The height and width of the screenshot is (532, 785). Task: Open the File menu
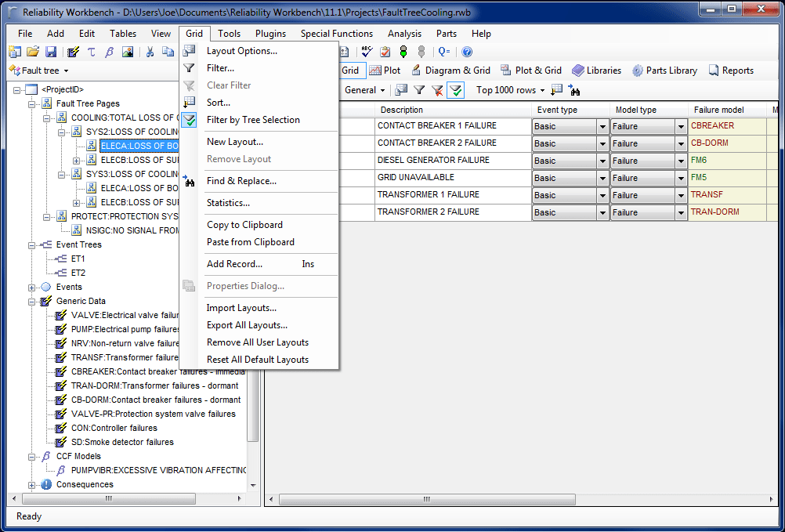coord(25,34)
